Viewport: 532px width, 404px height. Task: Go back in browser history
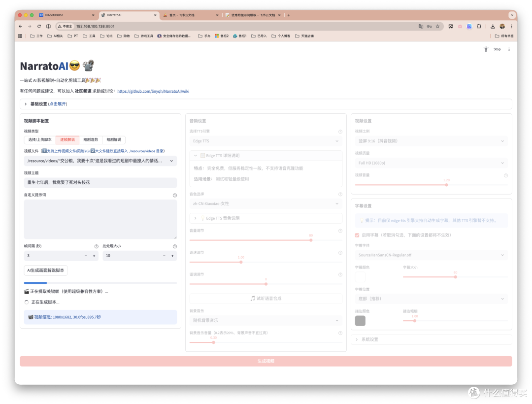[20, 26]
